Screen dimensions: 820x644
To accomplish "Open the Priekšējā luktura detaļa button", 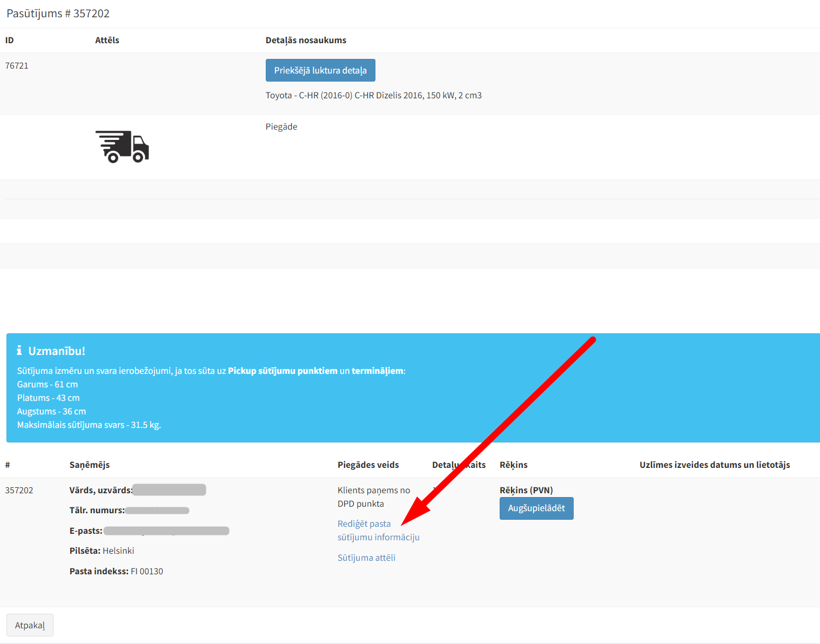I will click(x=320, y=70).
